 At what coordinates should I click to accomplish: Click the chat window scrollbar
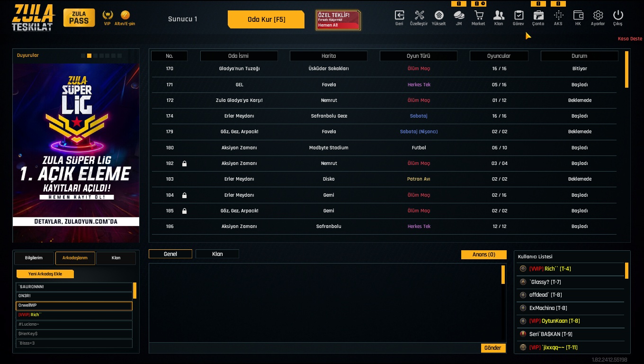coord(503,275)
